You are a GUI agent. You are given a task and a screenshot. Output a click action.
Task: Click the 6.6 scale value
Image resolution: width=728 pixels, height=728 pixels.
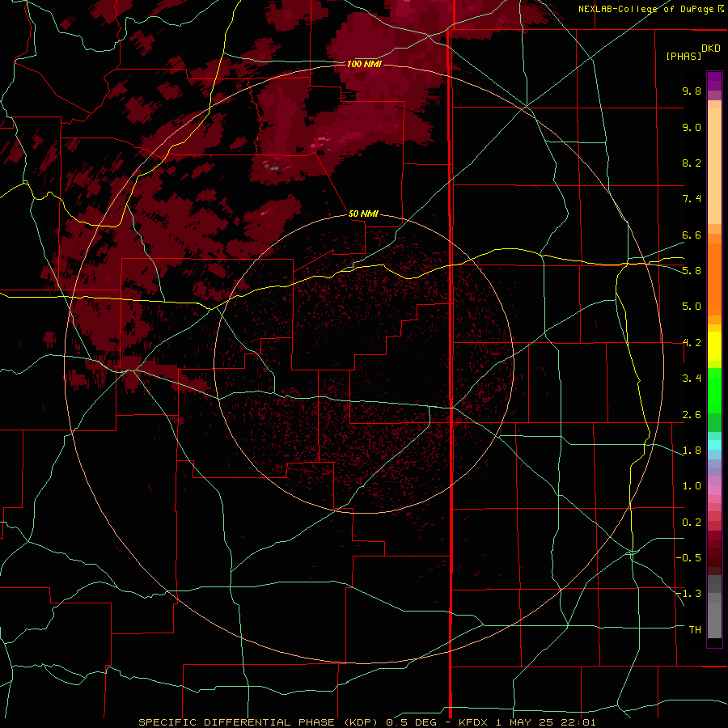tap(692, 235)
